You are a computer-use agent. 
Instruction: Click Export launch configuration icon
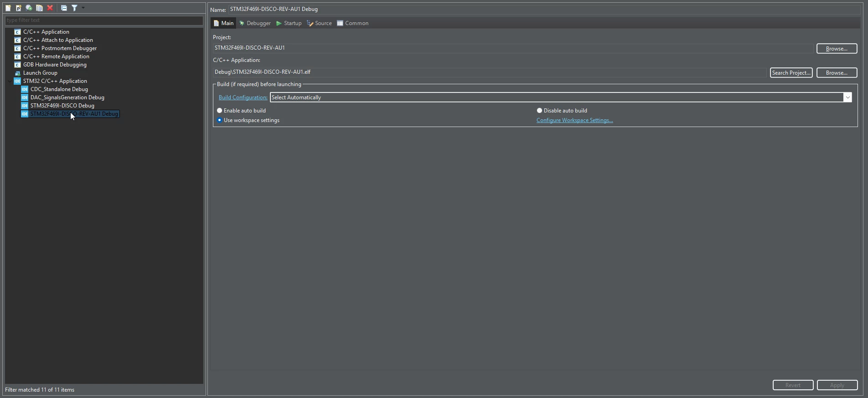coord(29,8)
